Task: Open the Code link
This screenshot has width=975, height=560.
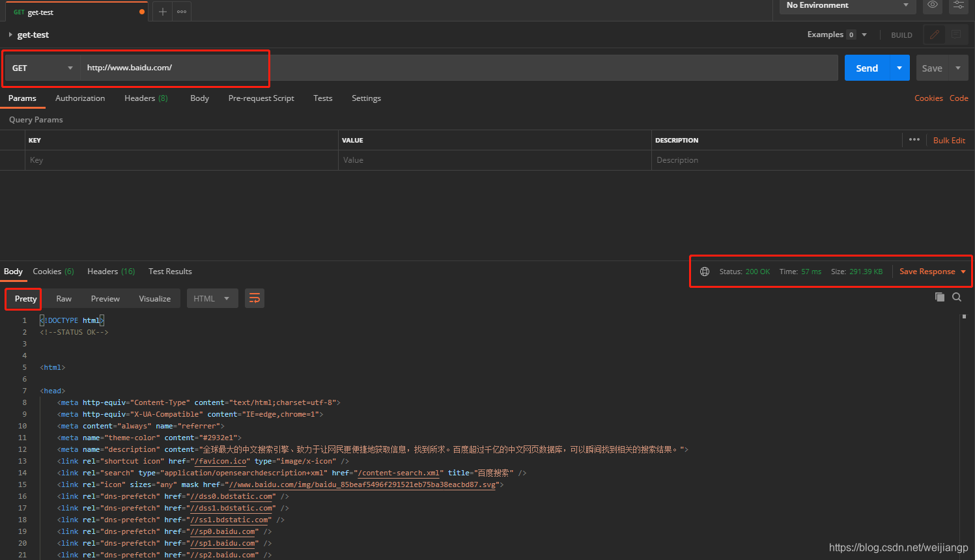Action: (x=959, y=98)
